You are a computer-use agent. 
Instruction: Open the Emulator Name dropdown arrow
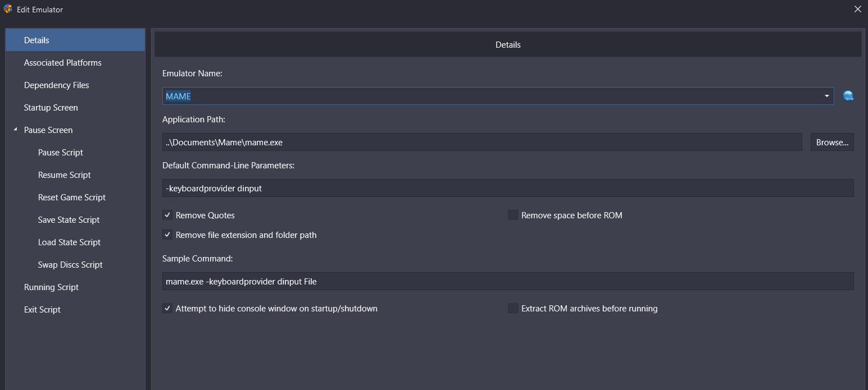pos(827,96)
